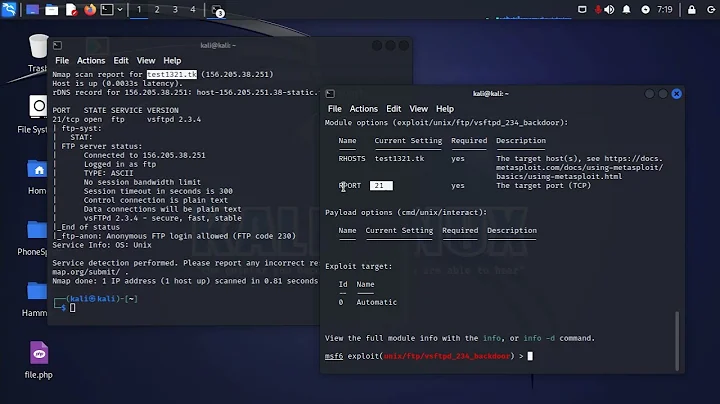This screenshot has height=404, width=720.
Task: Open Help menu in the nmap terminal
Action: click(172, 61)
